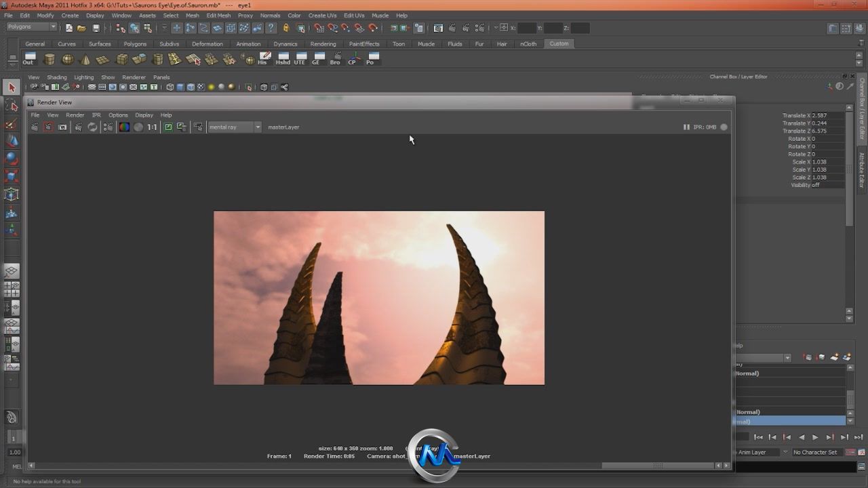Switch to the Rendering shelf tab
Screen dimensions: 868x488
click(x=323, y=43)
